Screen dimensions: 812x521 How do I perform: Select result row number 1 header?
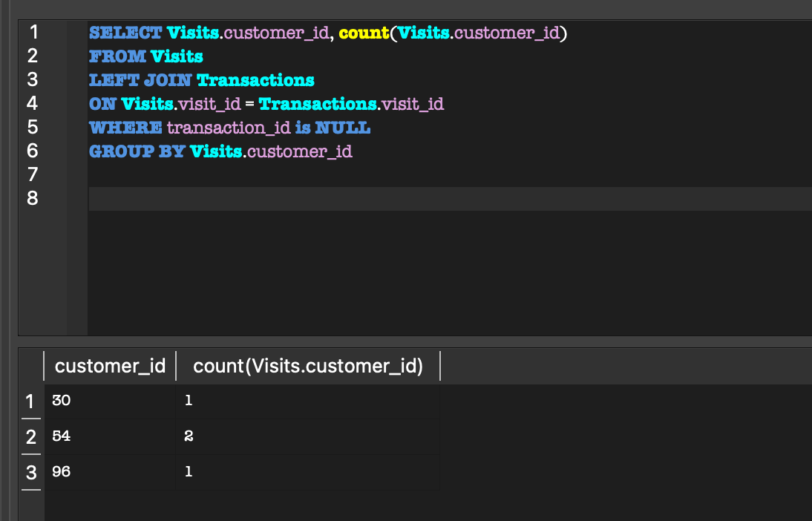[x=30, y=402]
